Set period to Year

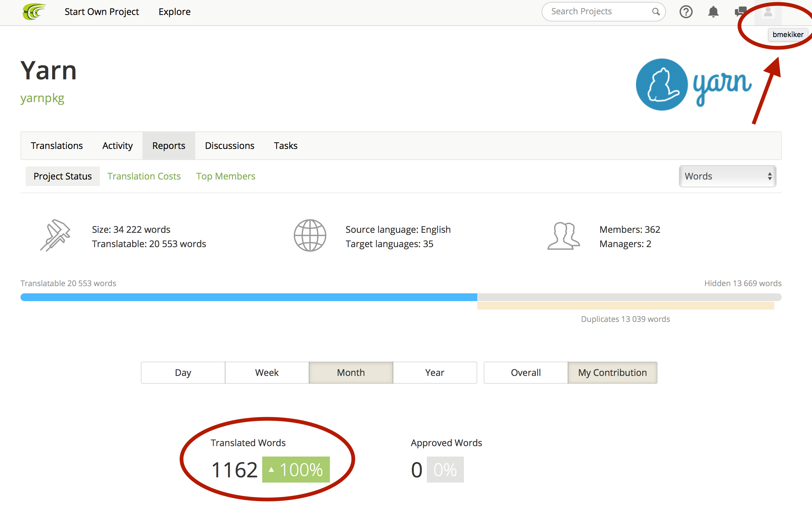(435, 372)
